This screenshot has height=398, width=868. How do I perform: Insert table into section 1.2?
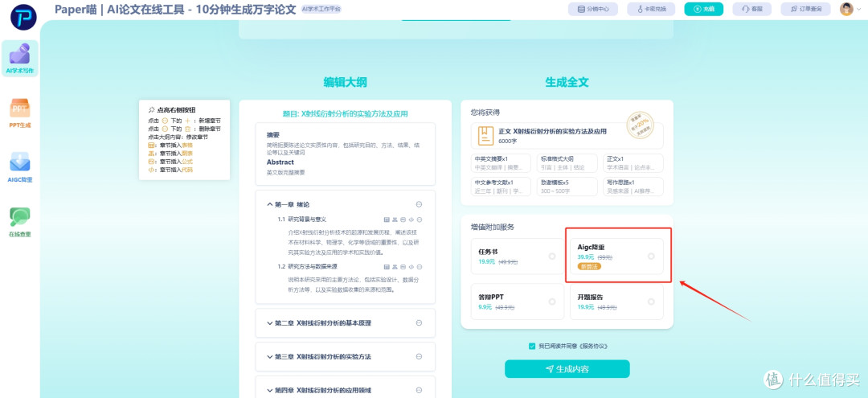click(x=387, y=267)
